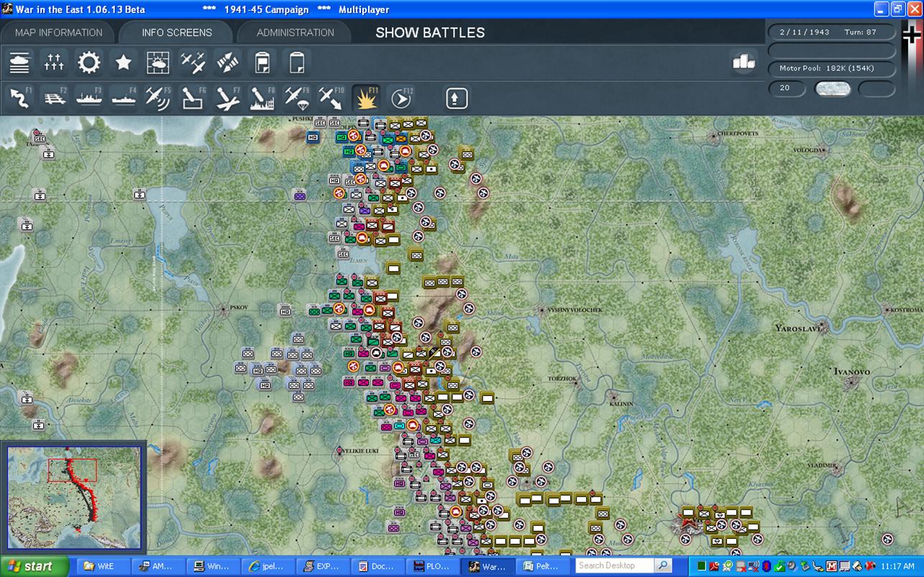The width and height of the screenshot is (924, 577).
Task: Click the Search Desktop magnifier button
Action: [663, 566]
